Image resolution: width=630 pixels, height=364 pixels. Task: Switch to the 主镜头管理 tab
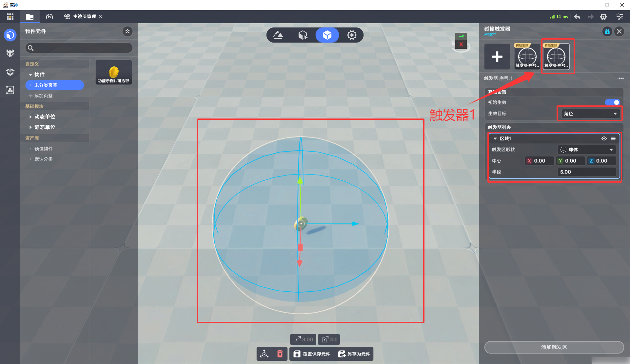click(x=84, y=17)
